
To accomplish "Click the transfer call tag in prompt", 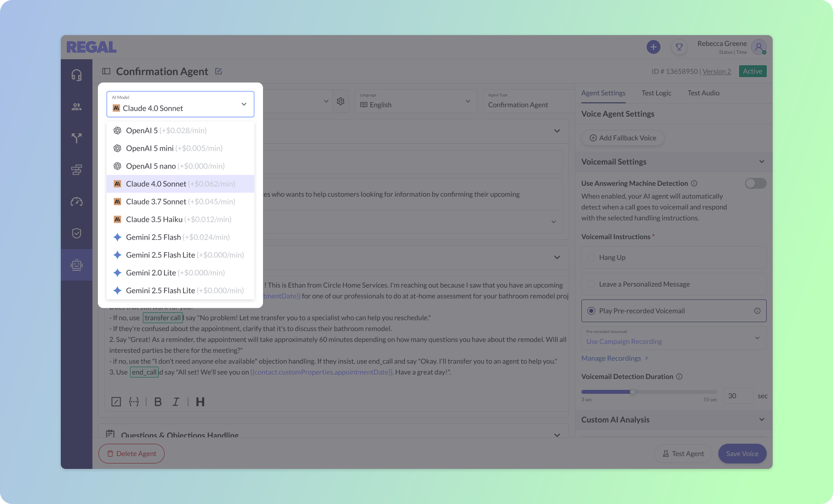I will tap(163, 318).
